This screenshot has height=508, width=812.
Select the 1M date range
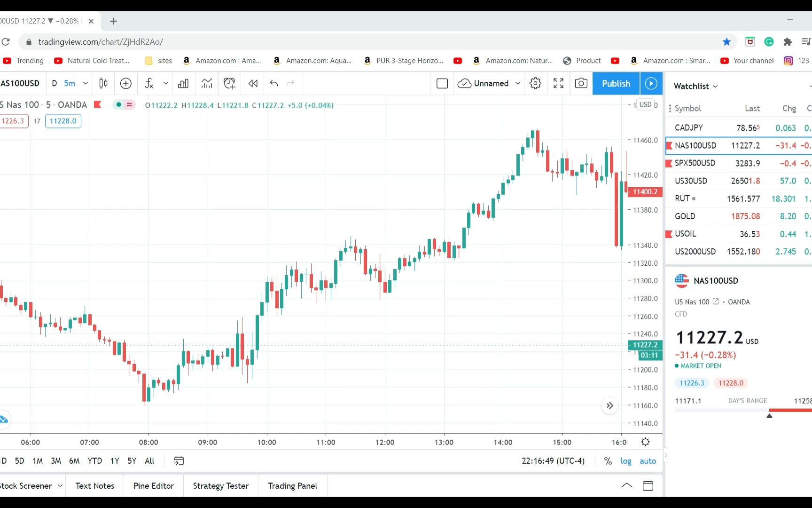click(38, 461)
